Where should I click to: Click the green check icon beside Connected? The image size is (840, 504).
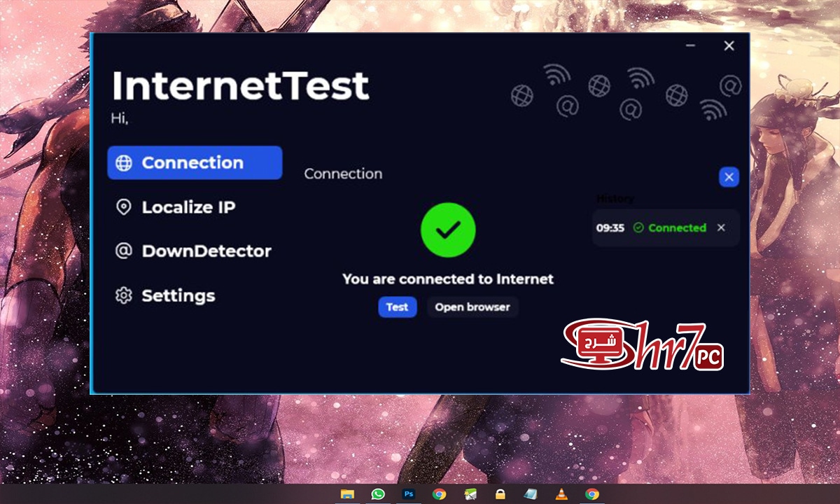639,227
